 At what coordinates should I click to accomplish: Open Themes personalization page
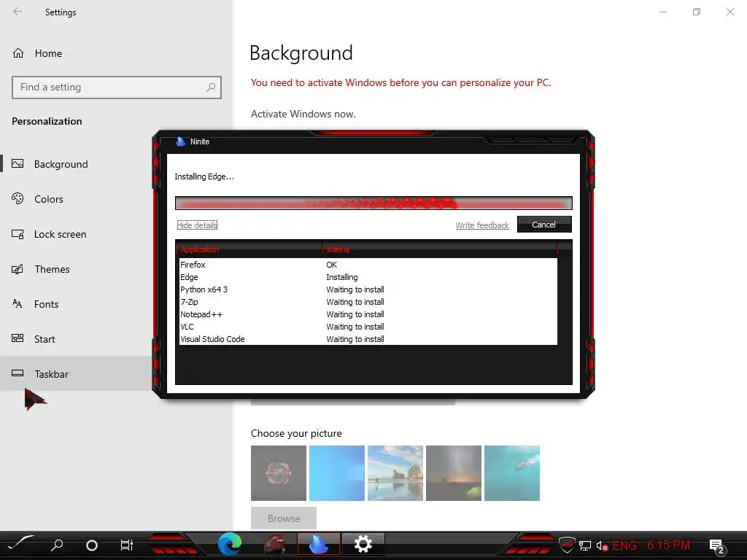pos(52,269)
